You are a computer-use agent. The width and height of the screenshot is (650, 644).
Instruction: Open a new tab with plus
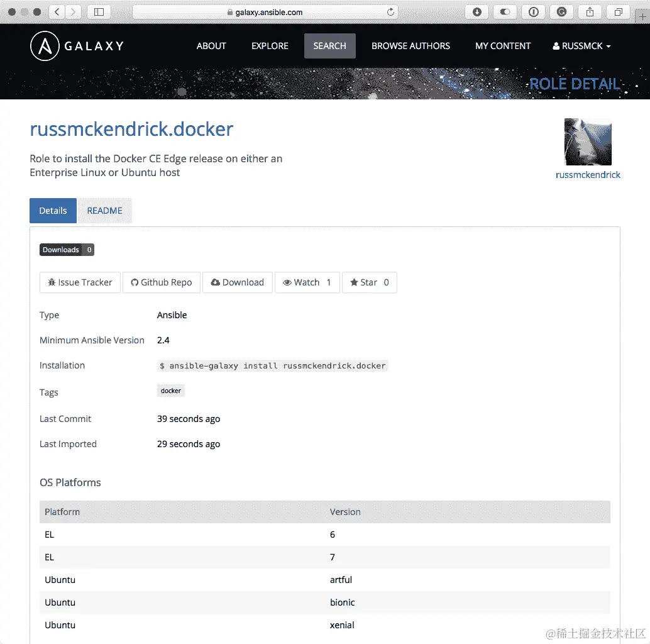642,16
